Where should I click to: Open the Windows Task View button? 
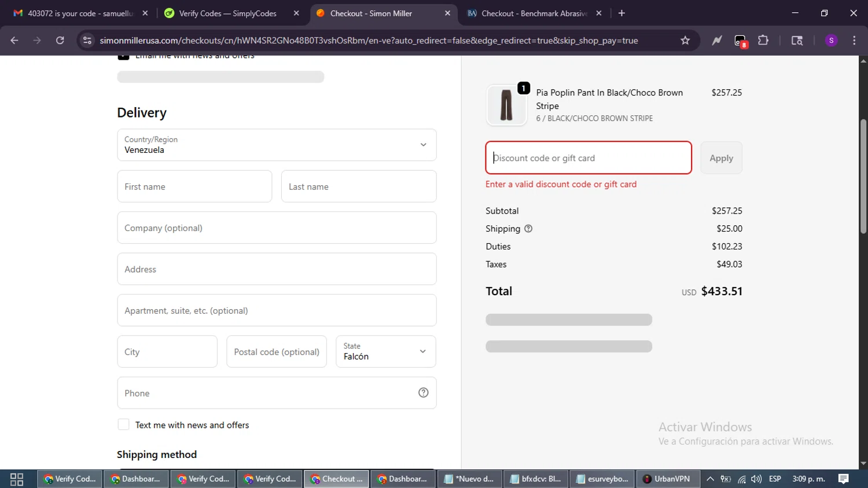[17, 479]
